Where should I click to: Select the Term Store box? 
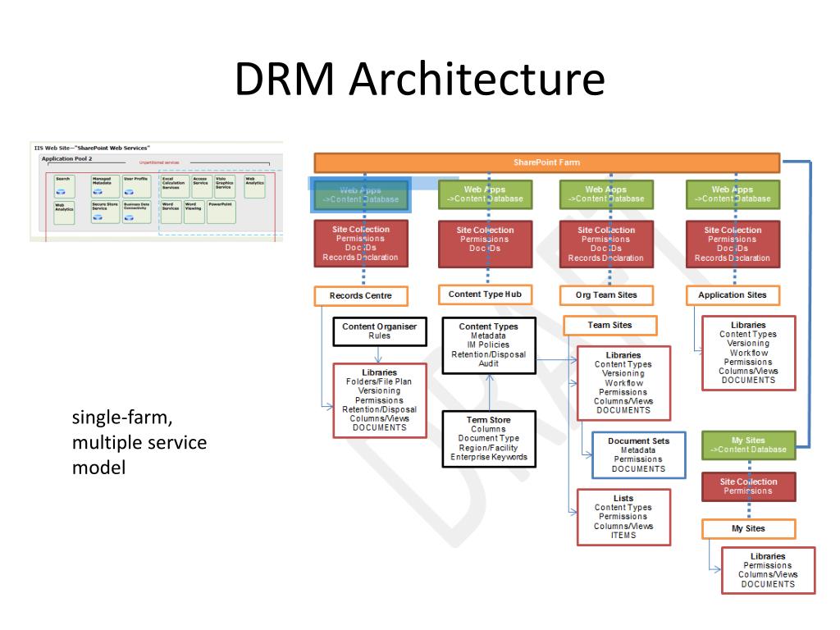tap(489, 439)
